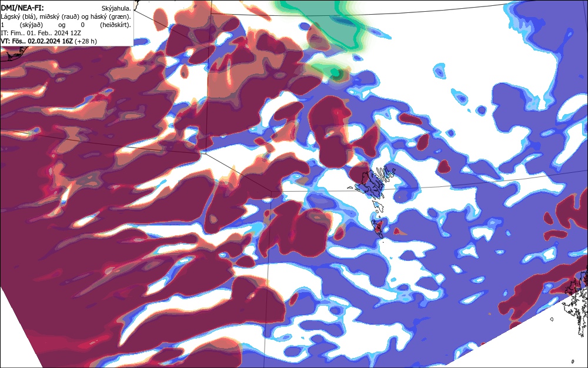The height and width of the screenshot is (368, 588).
Task: Click the VT: Fös.. 02.02.2024 16Z line
Action: pyautogui.click(x=36, y=41)
